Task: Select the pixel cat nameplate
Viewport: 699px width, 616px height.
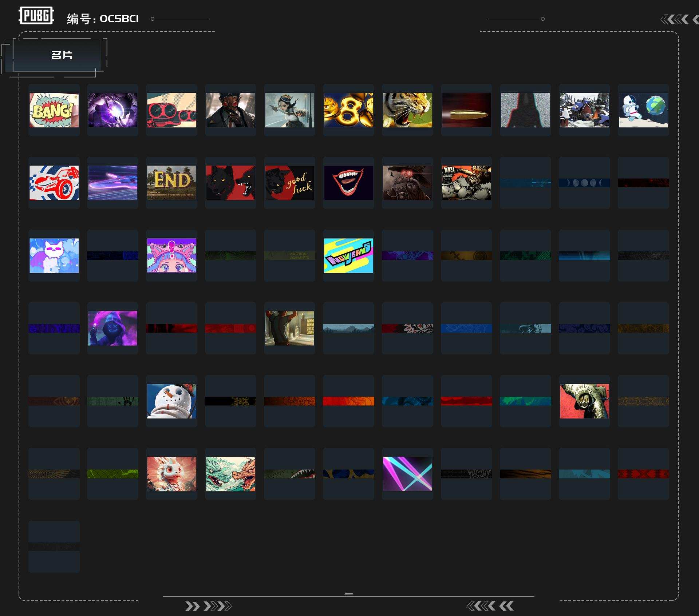Action: pyautogui.click(x=54, y=255)
